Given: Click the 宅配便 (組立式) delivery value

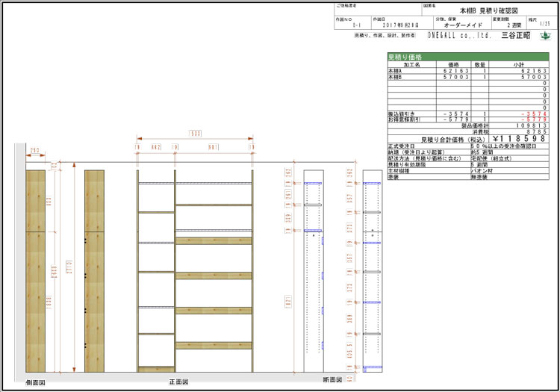Looking at the screenshot, I should [x=491, y=158].
